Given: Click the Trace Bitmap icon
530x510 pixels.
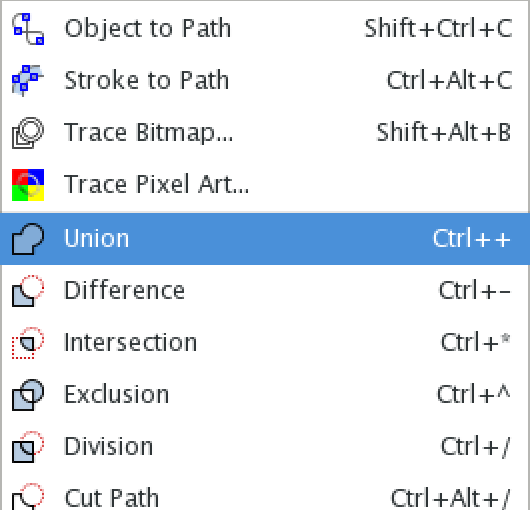Looking at the screenshot, I should click(28, 132).
